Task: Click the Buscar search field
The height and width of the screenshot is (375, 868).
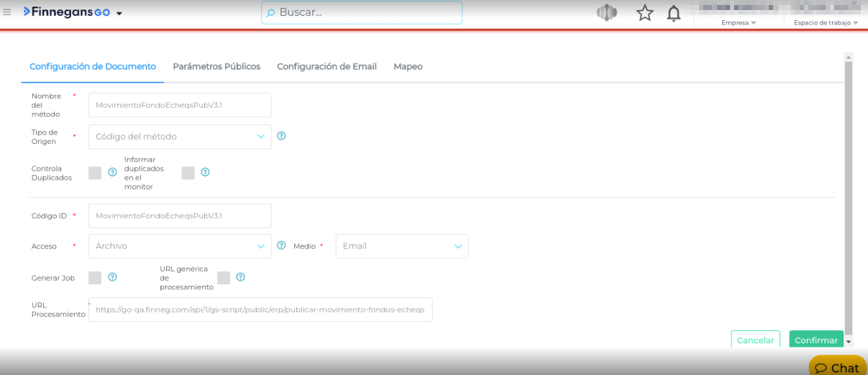Action: (362, 12)
